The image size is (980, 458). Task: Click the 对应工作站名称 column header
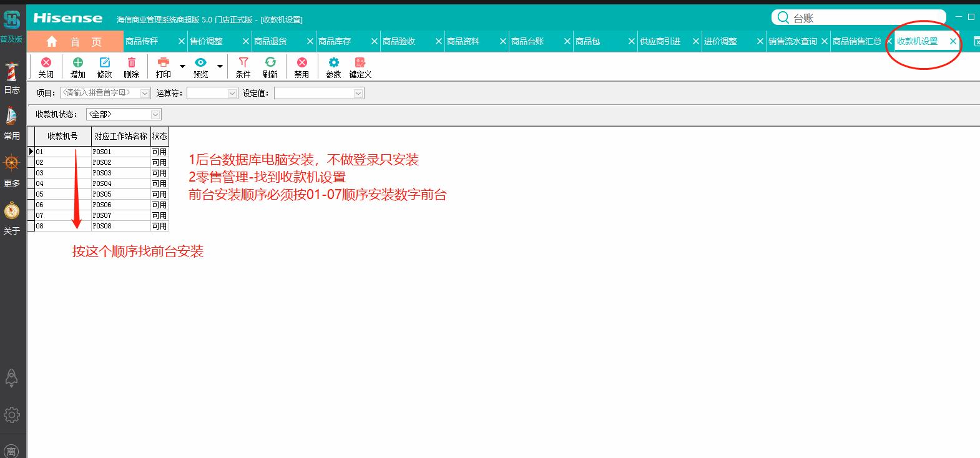pyautogui.click(x=121, y=136)
